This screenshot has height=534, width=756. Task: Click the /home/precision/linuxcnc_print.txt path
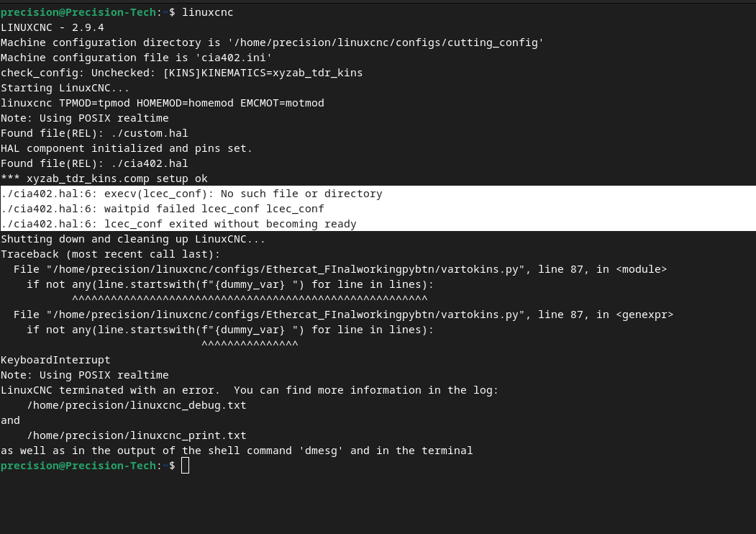137,435
